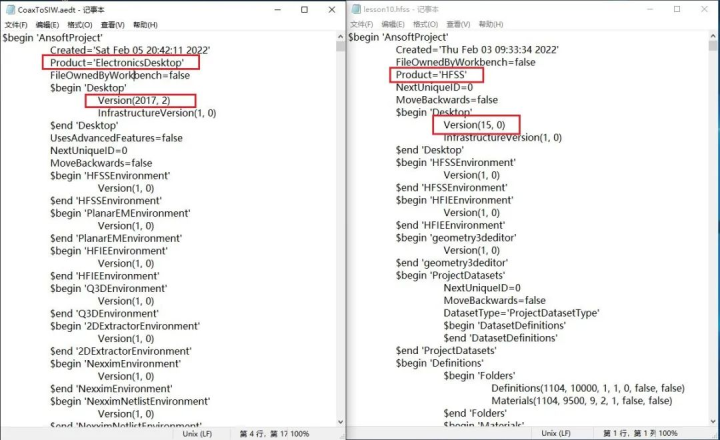Click scroll-down arrow in lesson10.hfss window
The width and height of the screenshot is (720, 440).
713,421
